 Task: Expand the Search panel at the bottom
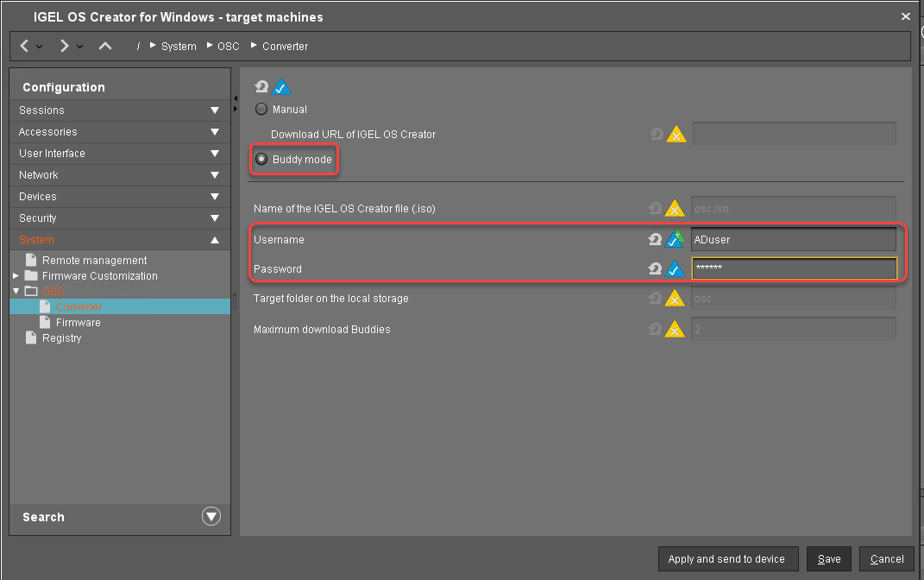click(211, 516)
